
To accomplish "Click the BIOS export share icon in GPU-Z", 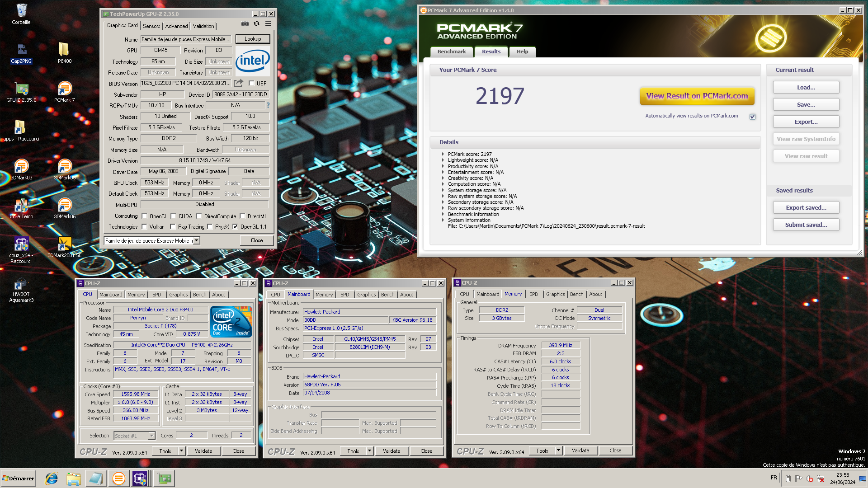I will (x=239, y=83).
